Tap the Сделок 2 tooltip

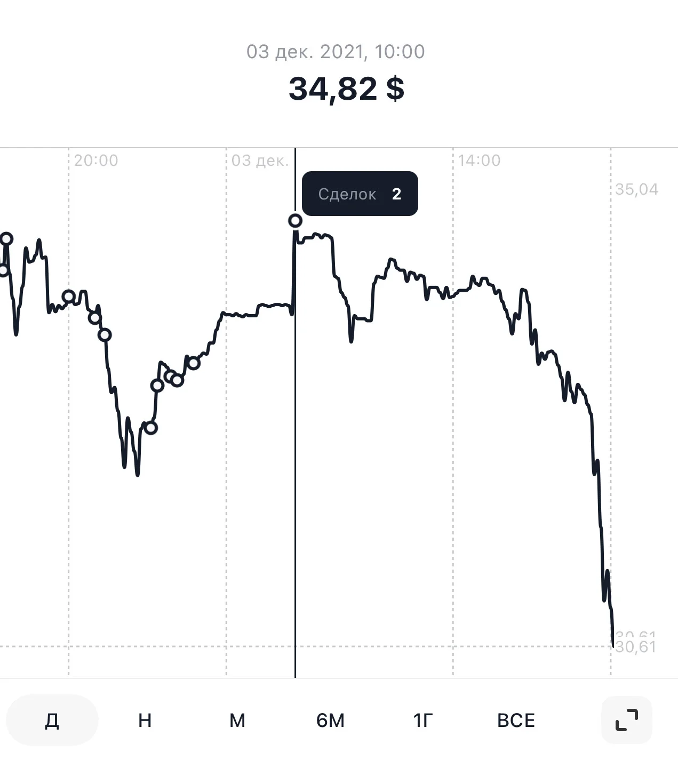(360, 194)
